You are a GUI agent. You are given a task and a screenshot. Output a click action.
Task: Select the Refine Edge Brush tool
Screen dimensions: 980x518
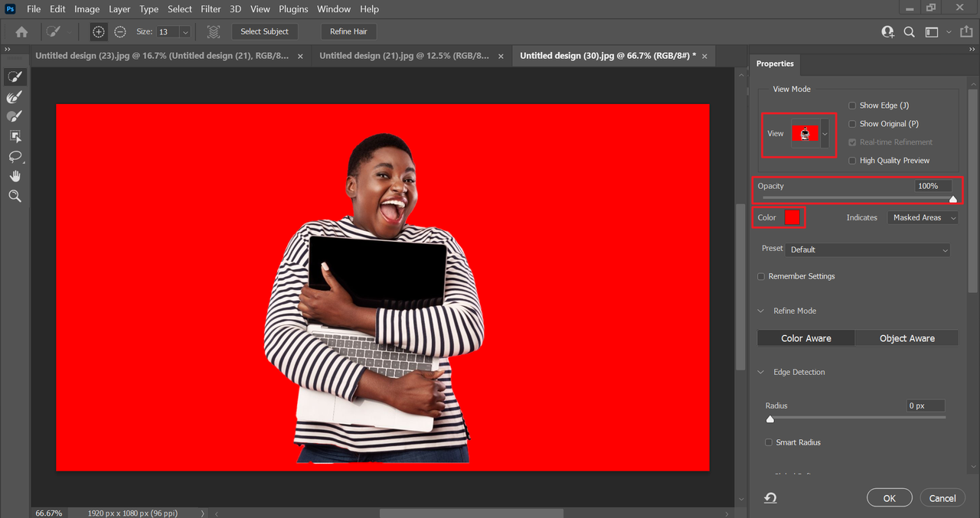pyautogui.click(x=15, y=97)
